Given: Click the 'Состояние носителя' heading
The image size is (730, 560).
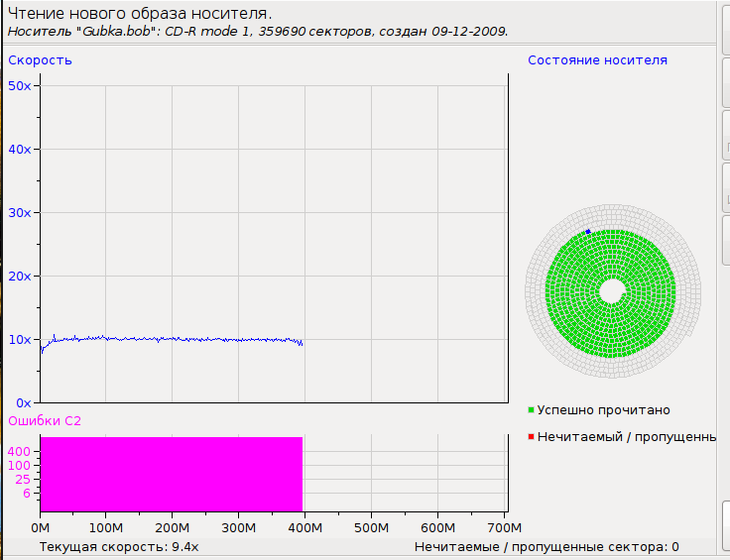Looking at the screenshot, I should tap(597, 60).
